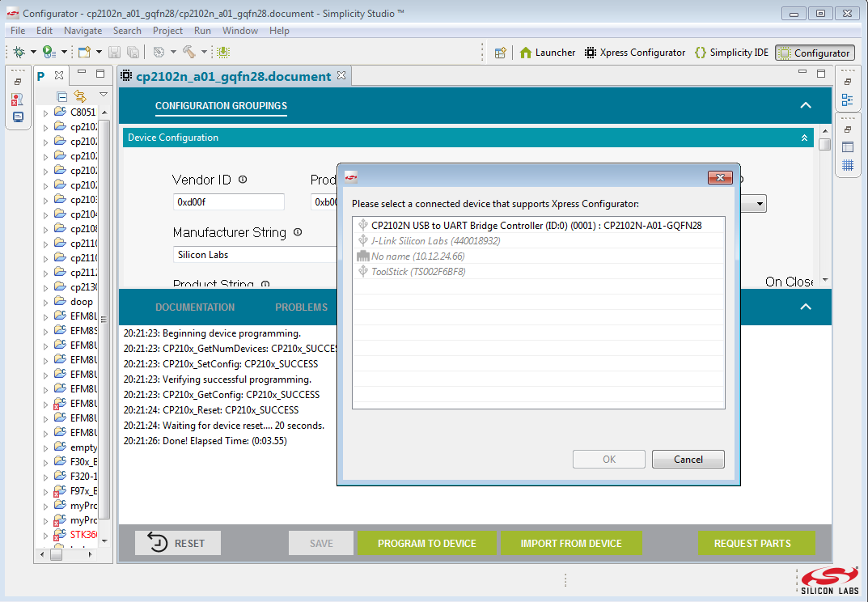Select the CP2102N USB to UART device entry
This screenshot has height=602, width=868.
534,224
